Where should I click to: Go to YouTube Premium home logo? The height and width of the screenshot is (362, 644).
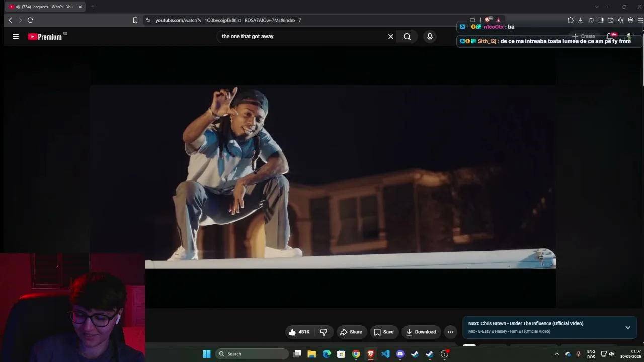[x=45, y=37]
